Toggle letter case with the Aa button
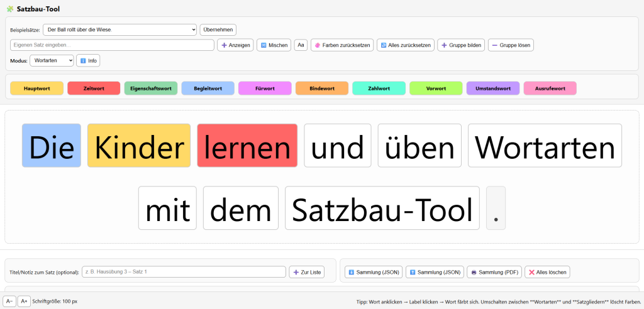644x309 pixels. pyautogui.click(x=301, y=45)
